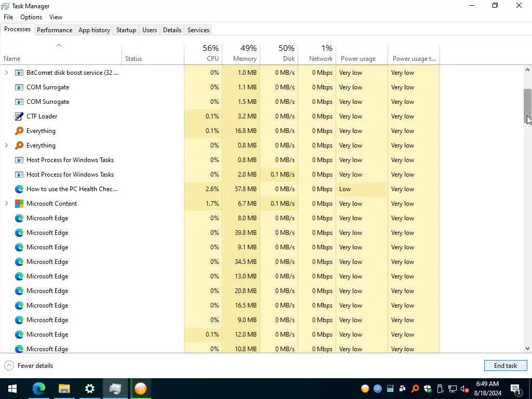Click the 2.6% CPU cell

click(203, 189)
